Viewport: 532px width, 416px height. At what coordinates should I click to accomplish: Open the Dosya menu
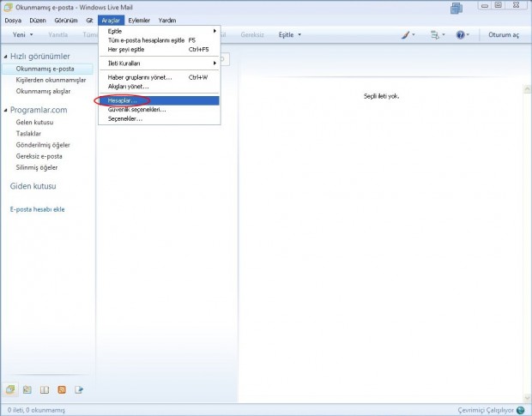[x=13, y=21]
